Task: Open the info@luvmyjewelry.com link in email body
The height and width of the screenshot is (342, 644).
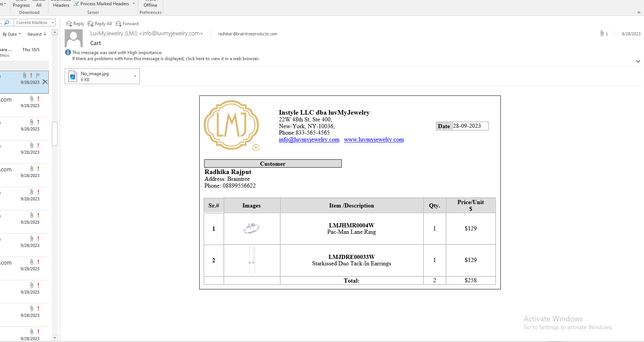Action: pos(309,139)
